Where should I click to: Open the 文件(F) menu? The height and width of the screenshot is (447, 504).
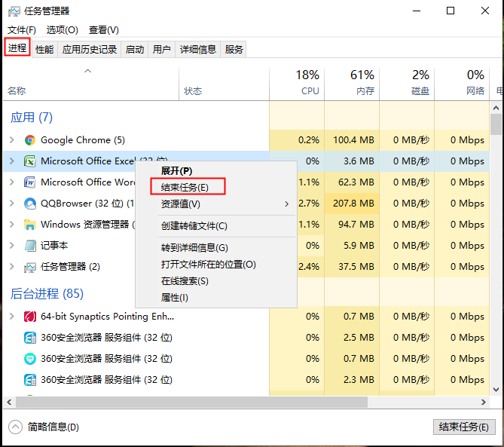click(22, 30)
